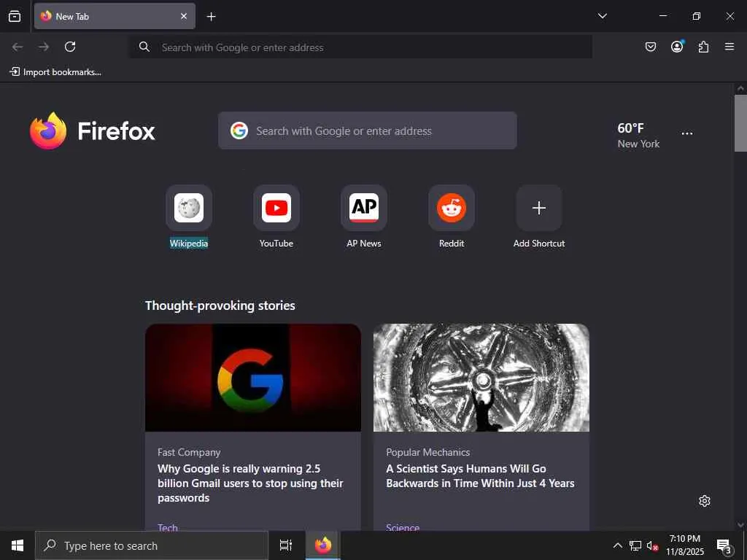Open the Save to Pocket icon
747x560 pixels.
pos(650,47)
